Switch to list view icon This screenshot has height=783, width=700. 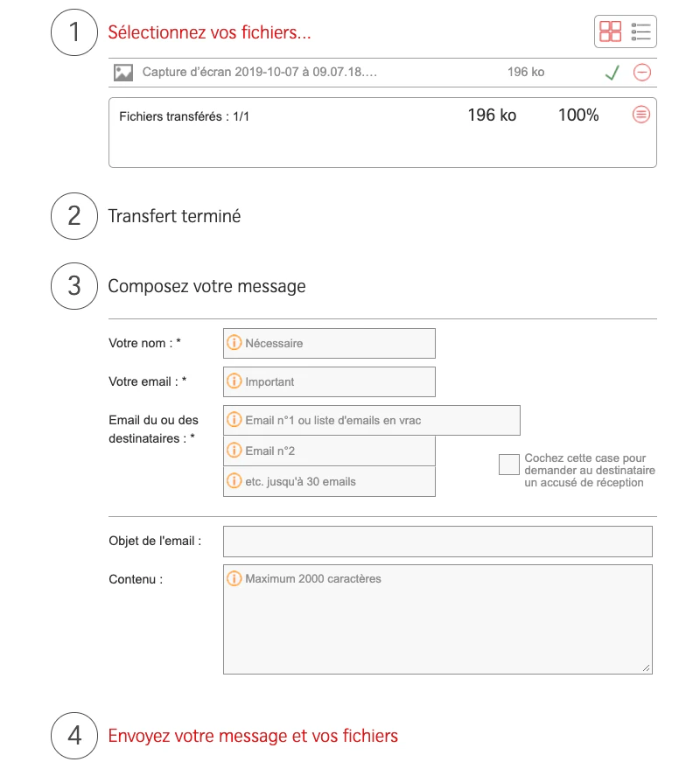click(x=640, y=31)
